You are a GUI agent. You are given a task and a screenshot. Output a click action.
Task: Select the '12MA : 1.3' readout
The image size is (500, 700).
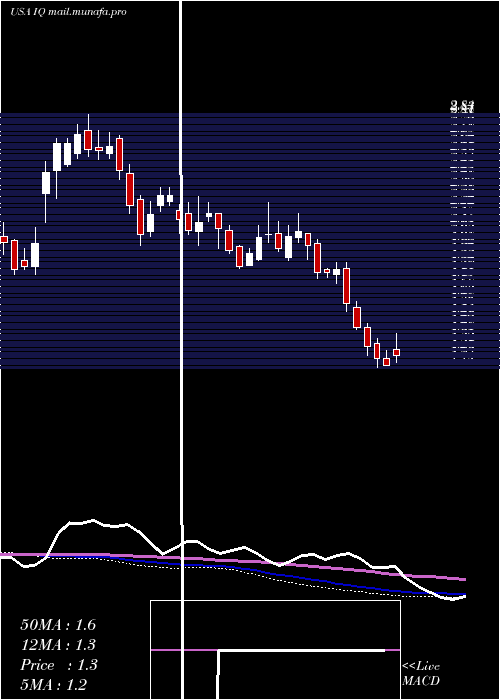(58, 645)
